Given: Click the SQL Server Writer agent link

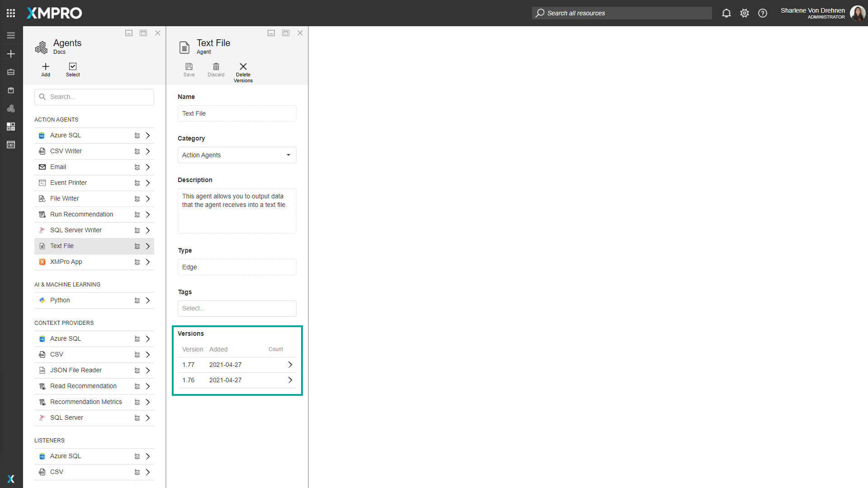Looking at the screenshot, I should click(75, 230).
